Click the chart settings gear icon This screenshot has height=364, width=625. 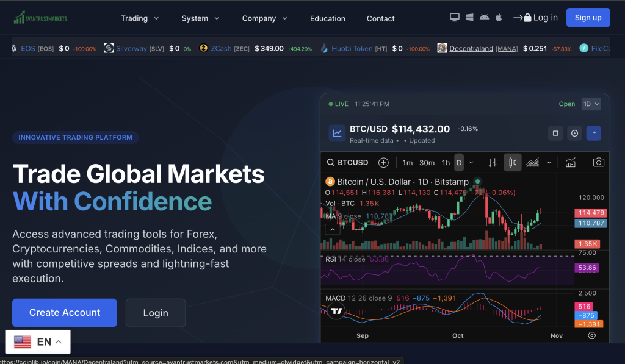591,335
